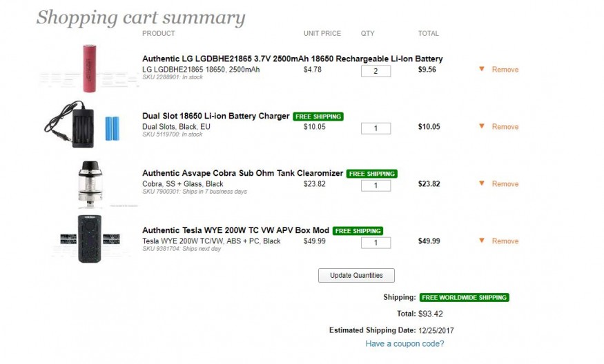Click the Update Quantities button
Viewport: 604px width, 364px height.
356,276
